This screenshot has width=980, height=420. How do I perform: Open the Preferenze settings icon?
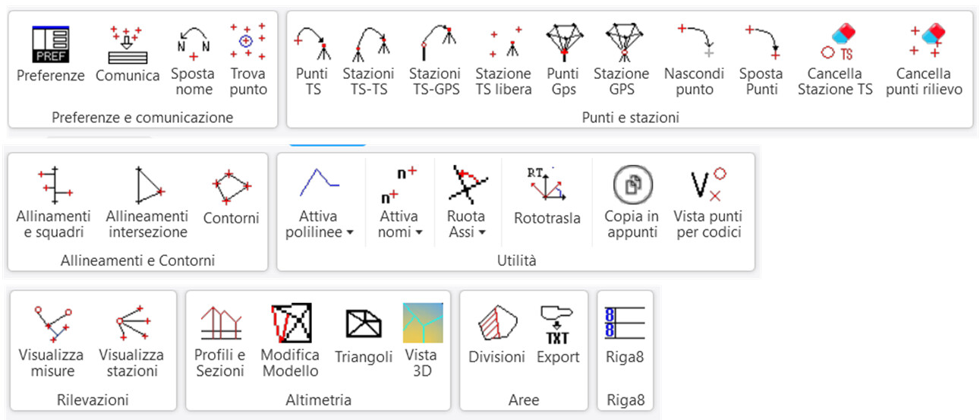50,45
